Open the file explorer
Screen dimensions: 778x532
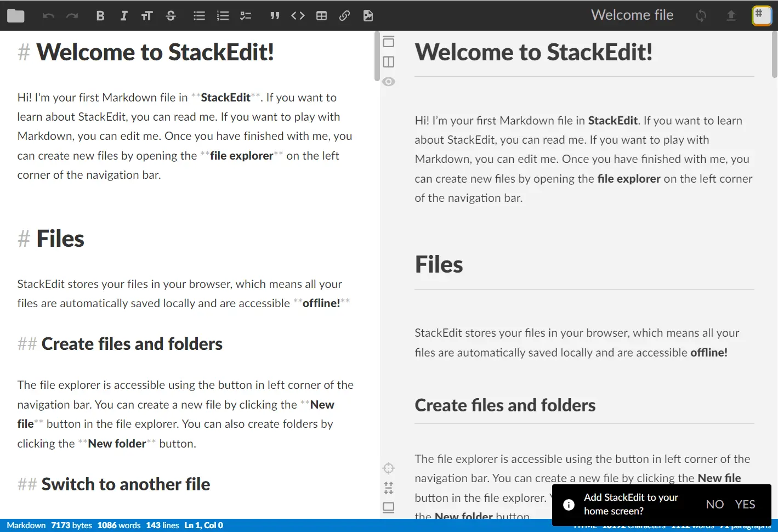(15, 15)
